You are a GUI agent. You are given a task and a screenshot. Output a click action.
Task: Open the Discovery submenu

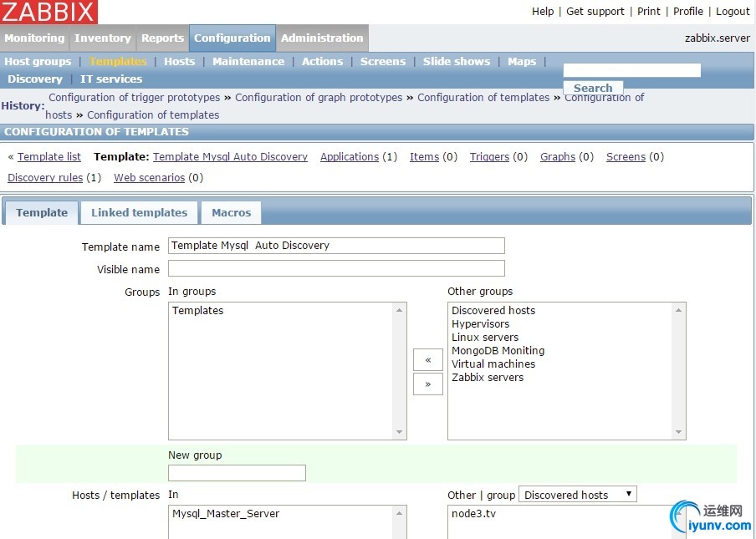coord(35,79)
